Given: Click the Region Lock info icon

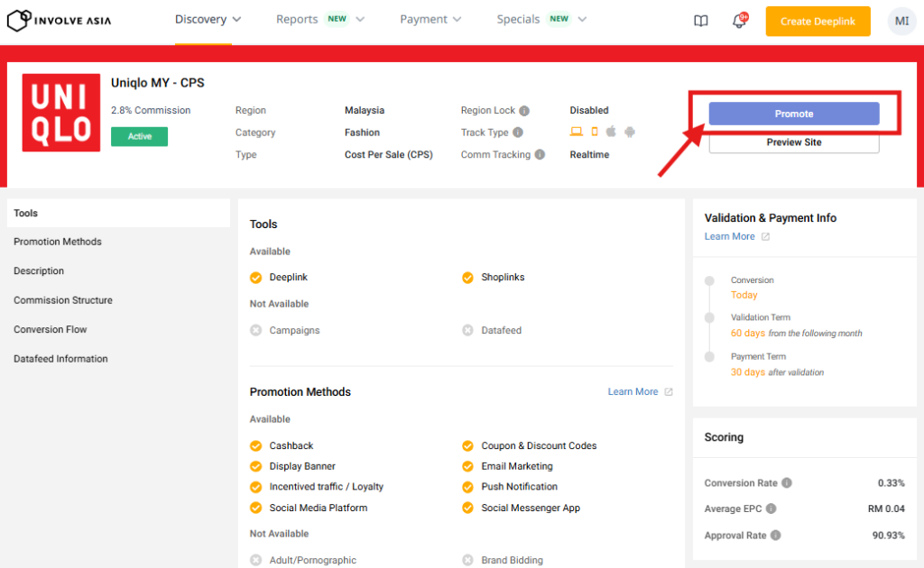Looking at the screenshot, I should click(524, 111).
